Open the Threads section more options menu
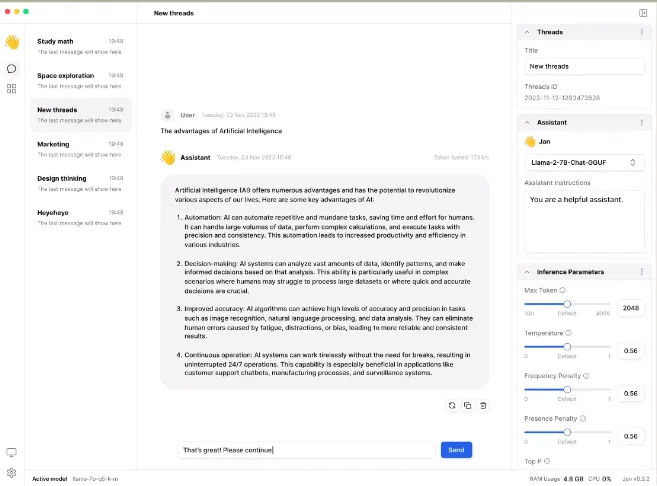Viewport: 657px width, 486px height. click(x=641, y=32)
